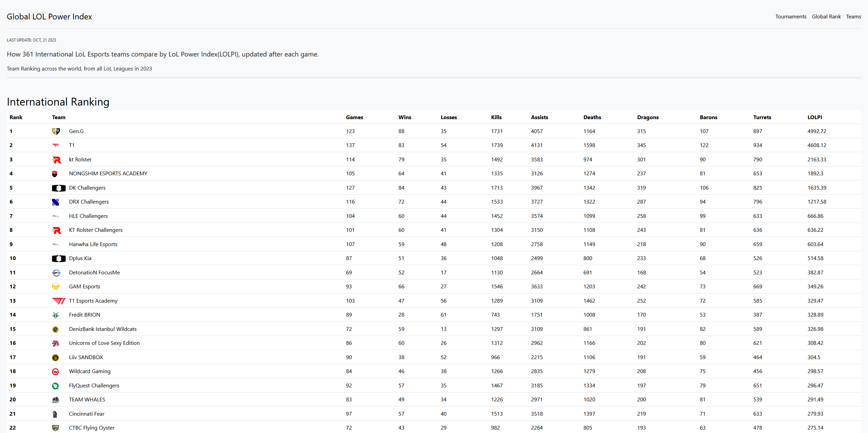Viewport: 868px width, 433px height.
Task: Click the Wins column header
Action: 404,117
